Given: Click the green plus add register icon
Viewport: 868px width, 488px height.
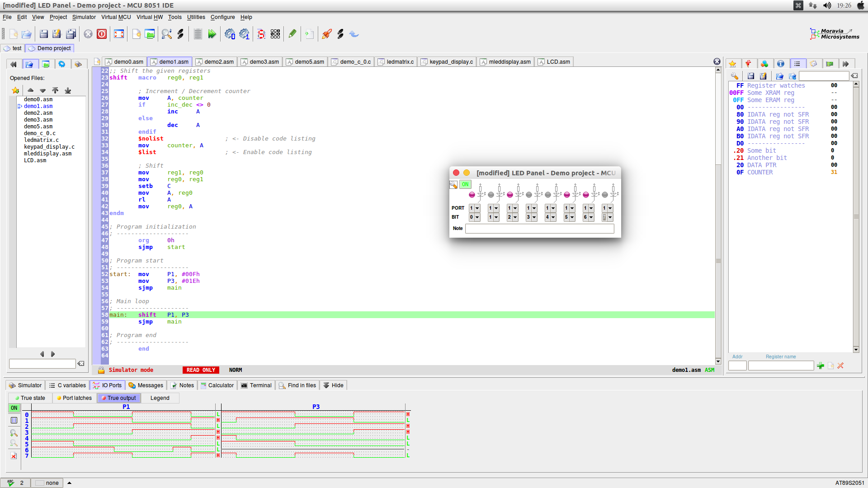Looking at the screenshot, I should click(x=821, y=366).
